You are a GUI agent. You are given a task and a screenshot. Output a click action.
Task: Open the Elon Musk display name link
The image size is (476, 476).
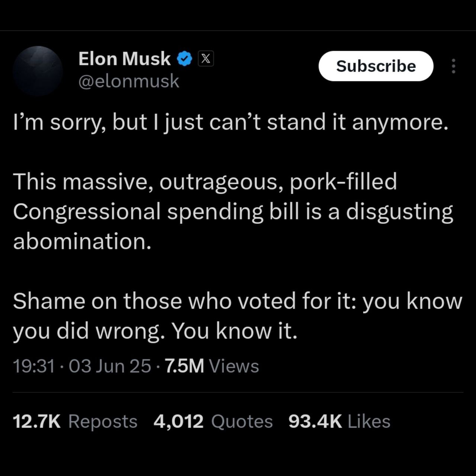pyautogui.click(x=124, y=59)
